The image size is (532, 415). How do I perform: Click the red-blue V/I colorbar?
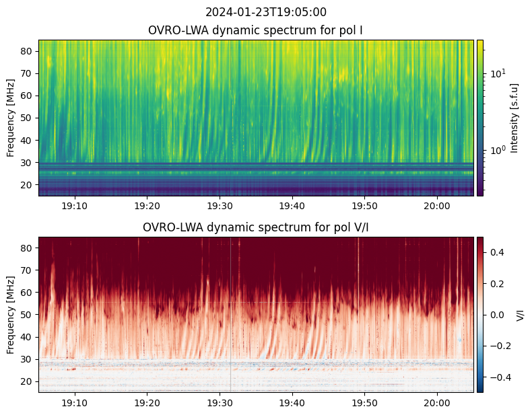tap(480, 315)
